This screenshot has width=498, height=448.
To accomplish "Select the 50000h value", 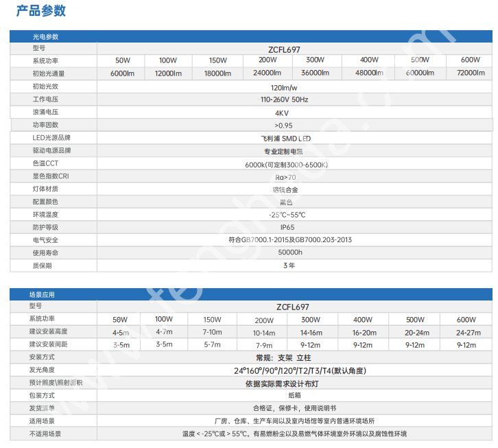I will coord(290,252).
